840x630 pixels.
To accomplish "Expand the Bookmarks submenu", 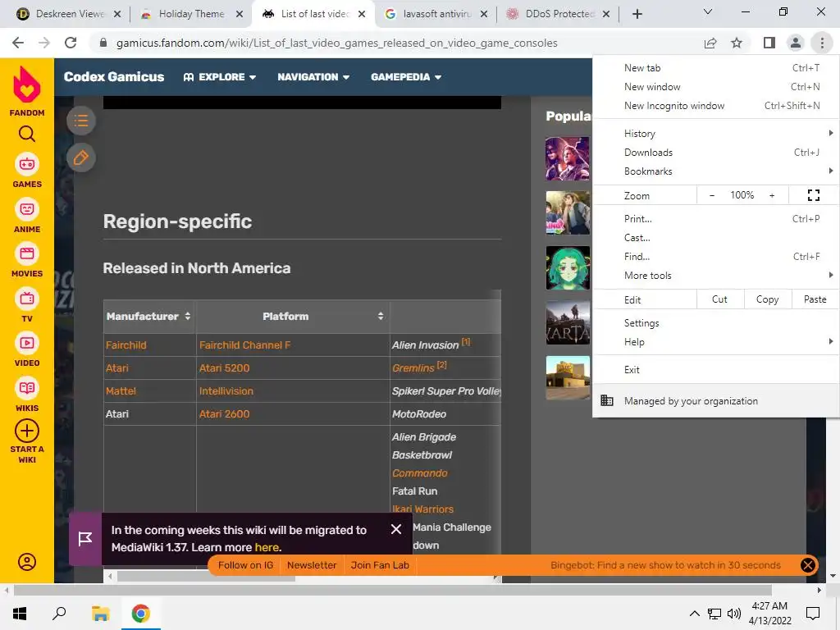I will click(715, 171).
